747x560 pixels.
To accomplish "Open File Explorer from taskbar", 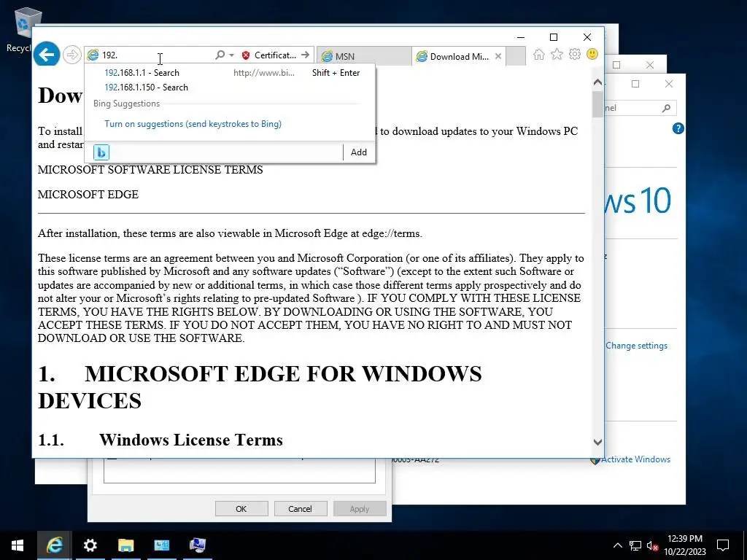I will point(125,545).
